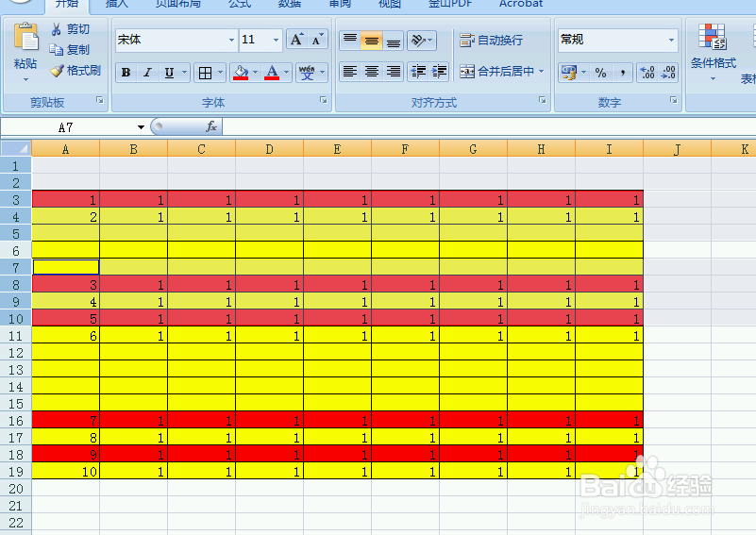Set middle vertical alignment
The image size is (756, 535).
(x=372, y=41)
